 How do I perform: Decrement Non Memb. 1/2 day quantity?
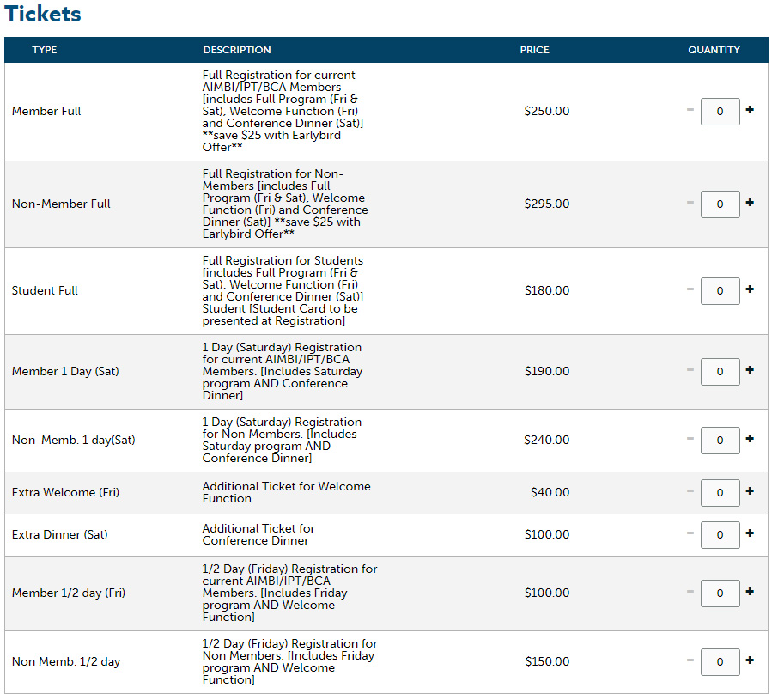(x=690, y=660)
